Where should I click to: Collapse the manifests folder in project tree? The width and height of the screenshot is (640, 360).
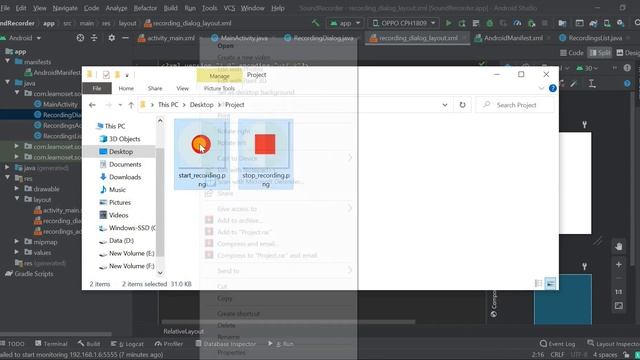click(x=7, y=62)
